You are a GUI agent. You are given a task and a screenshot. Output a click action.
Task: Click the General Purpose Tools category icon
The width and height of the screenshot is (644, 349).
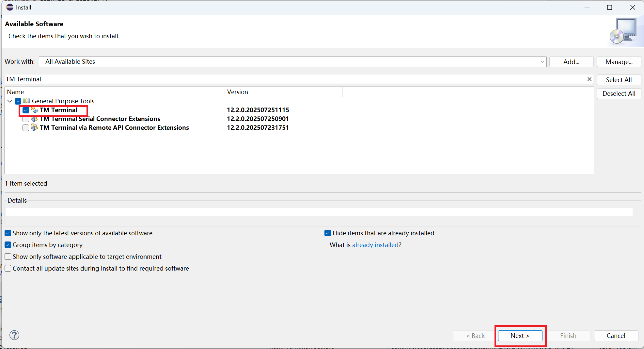click(x=26, y=101)
